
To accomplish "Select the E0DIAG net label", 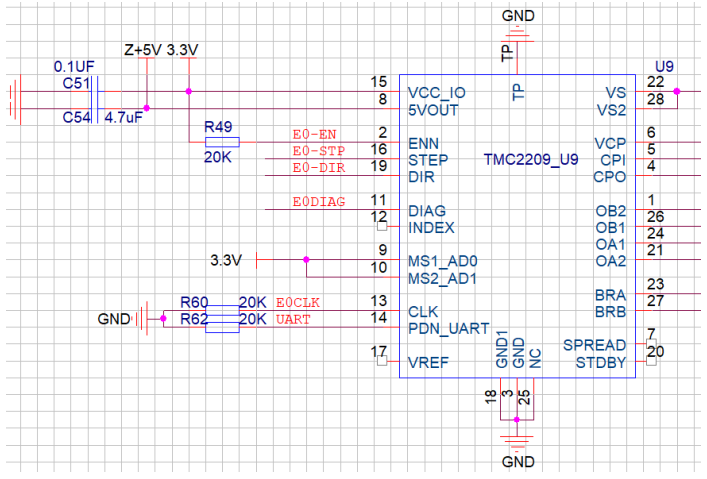I will (x=319, y=202).
